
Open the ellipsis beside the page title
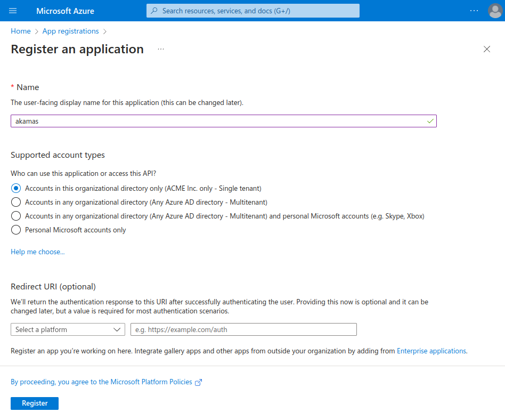point(161,49)
